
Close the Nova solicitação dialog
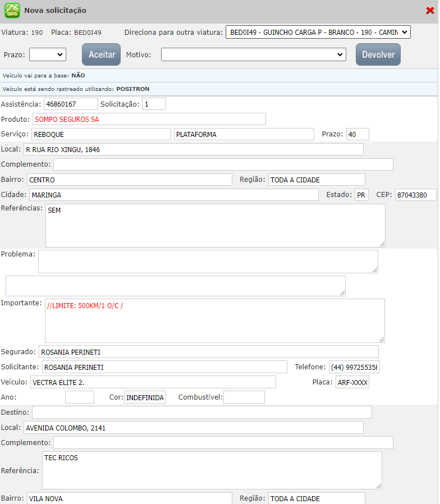click(430, 10)
